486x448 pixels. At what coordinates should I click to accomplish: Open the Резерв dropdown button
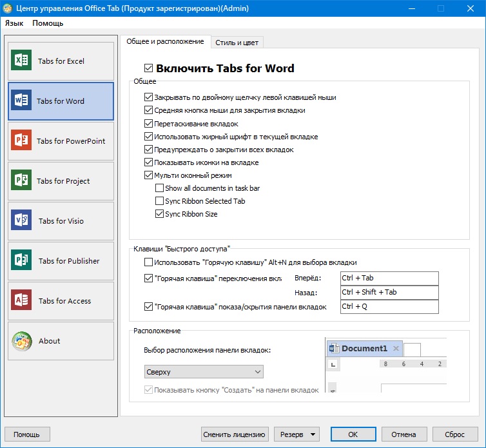tap(297, 434)
